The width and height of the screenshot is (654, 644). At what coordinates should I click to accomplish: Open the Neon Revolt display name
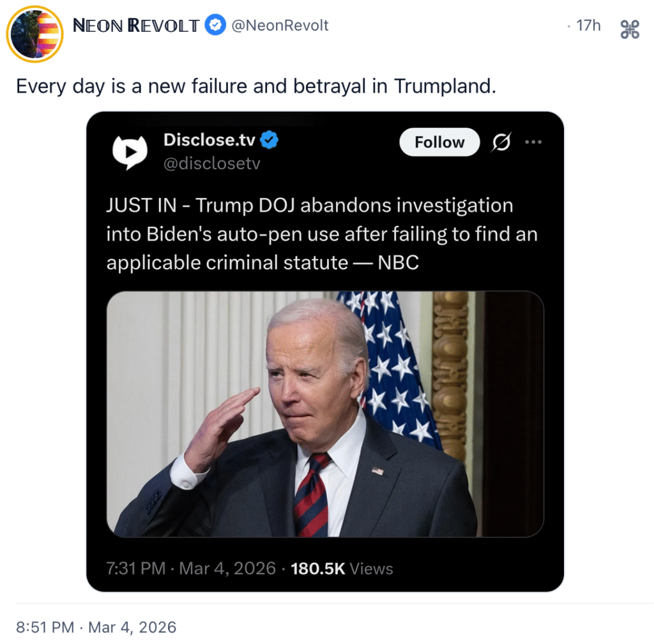tap(136, 26)
